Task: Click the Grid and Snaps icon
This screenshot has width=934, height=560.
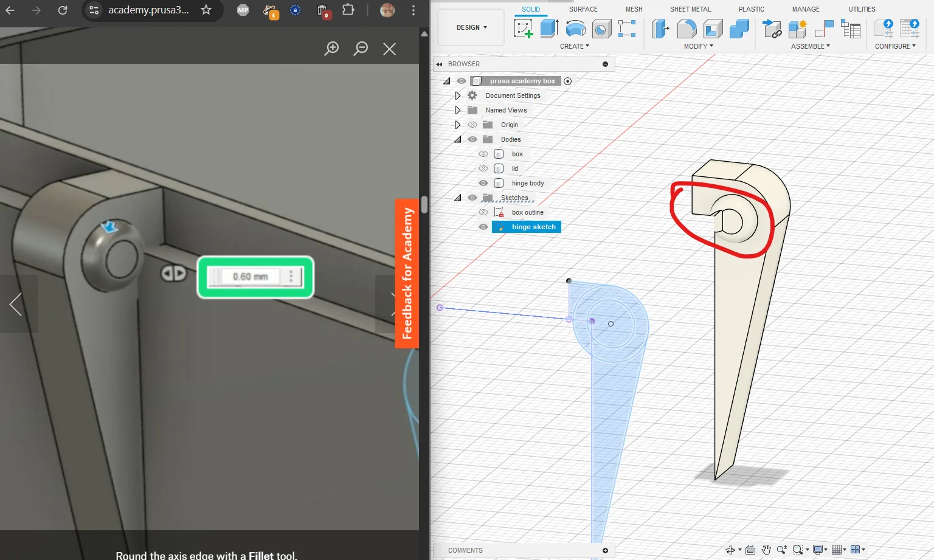Action: click(837, 550)
